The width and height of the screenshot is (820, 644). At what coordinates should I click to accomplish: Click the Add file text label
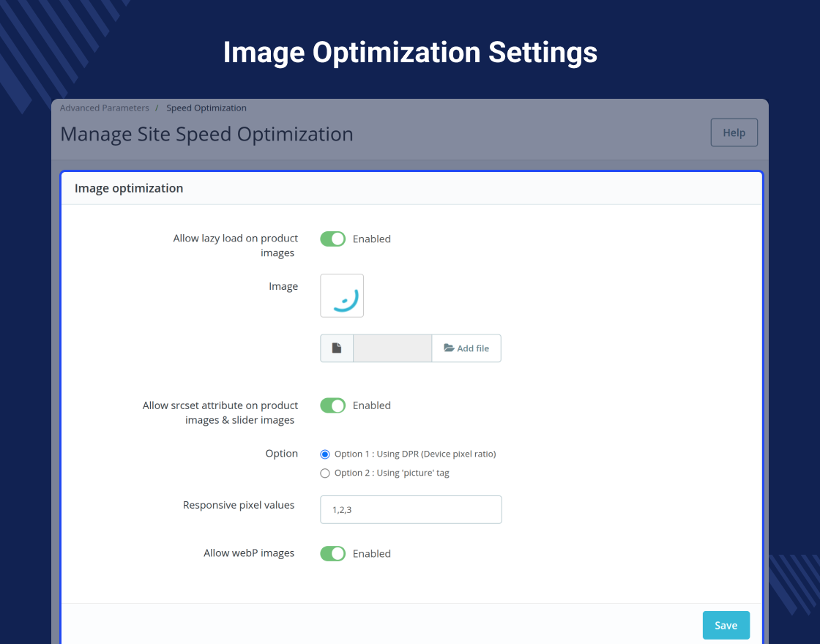(x=473, y=348)
